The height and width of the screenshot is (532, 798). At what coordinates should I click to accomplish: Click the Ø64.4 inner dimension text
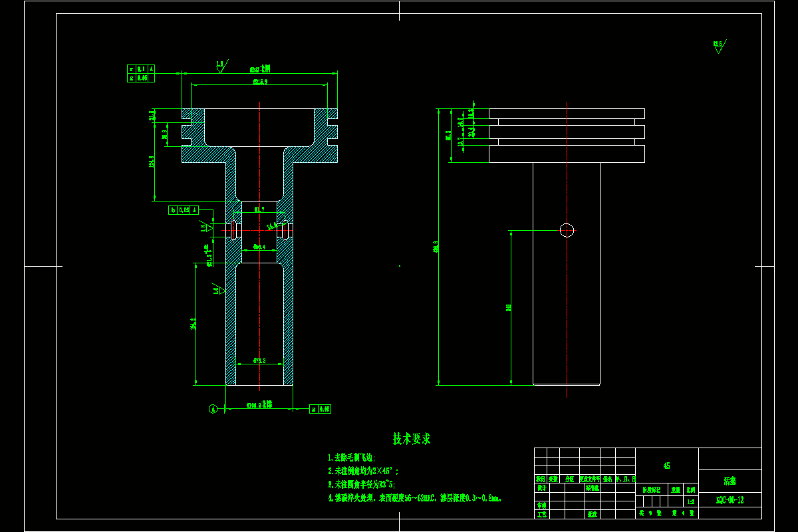pos(259,247)
